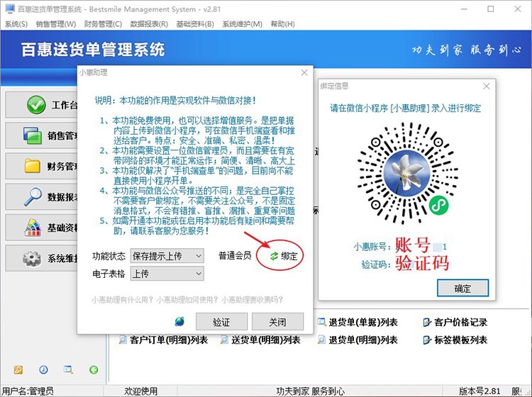Open the 基础资料(B) menu

click(195, 24)
